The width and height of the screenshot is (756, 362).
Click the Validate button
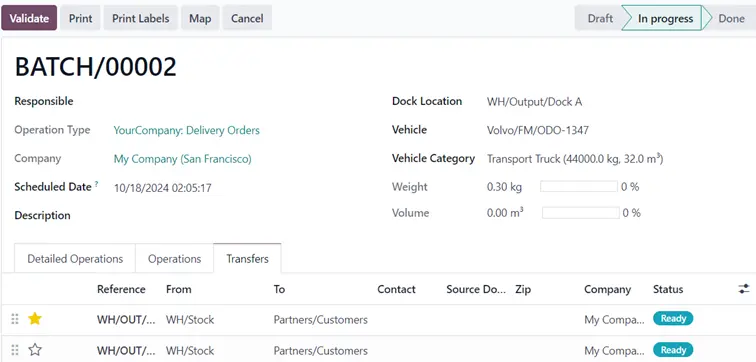[29, 18]
